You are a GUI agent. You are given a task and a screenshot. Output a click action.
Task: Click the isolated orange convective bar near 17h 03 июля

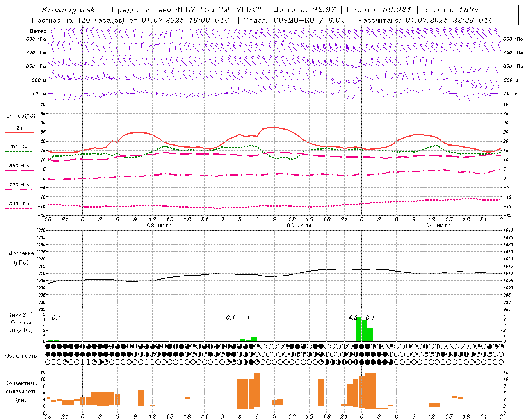click(321, 393)
